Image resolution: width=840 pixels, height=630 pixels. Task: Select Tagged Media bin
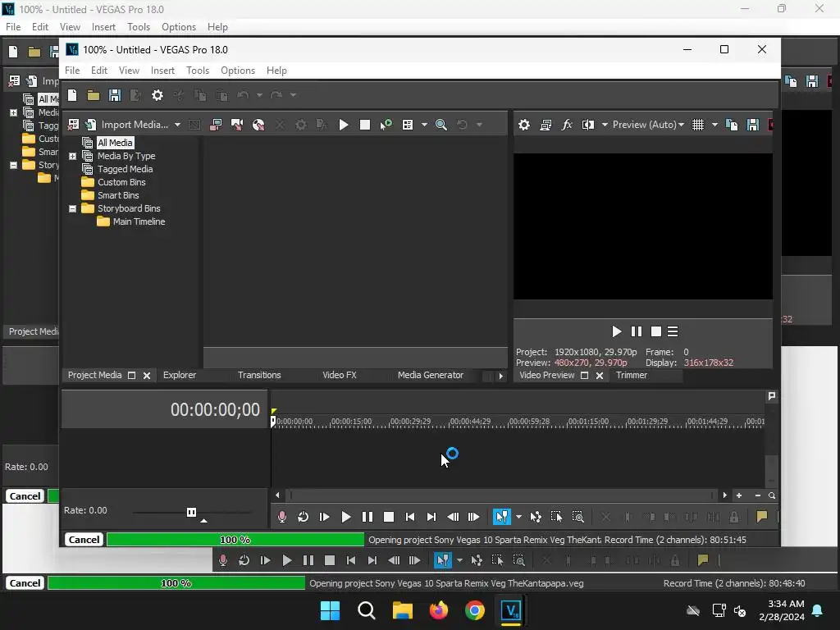point(125,169)
